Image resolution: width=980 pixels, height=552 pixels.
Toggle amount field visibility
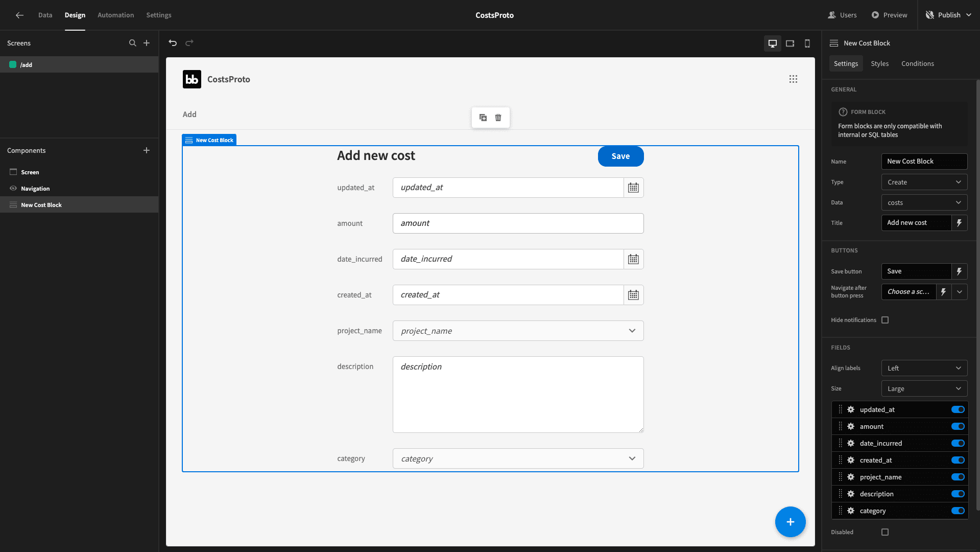coord(958,426)
